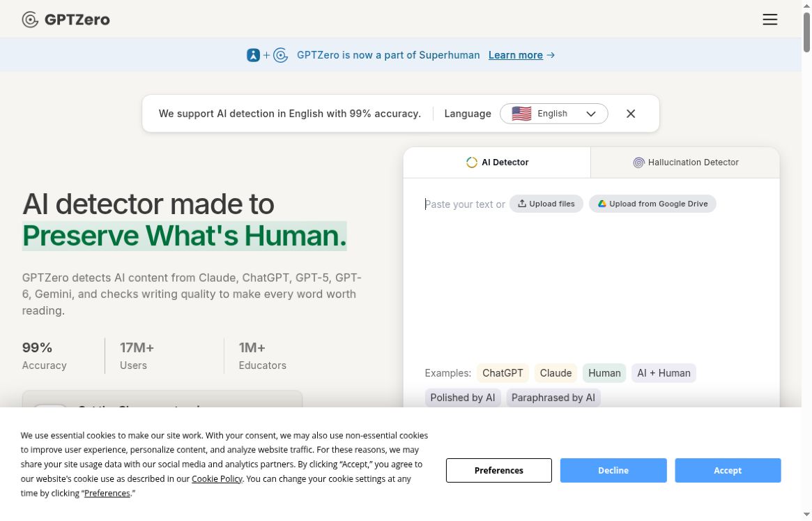Decline non-essential cookies
Image resolution: width=812 pixels, height=521 pixels.
[x=613, y=470]
